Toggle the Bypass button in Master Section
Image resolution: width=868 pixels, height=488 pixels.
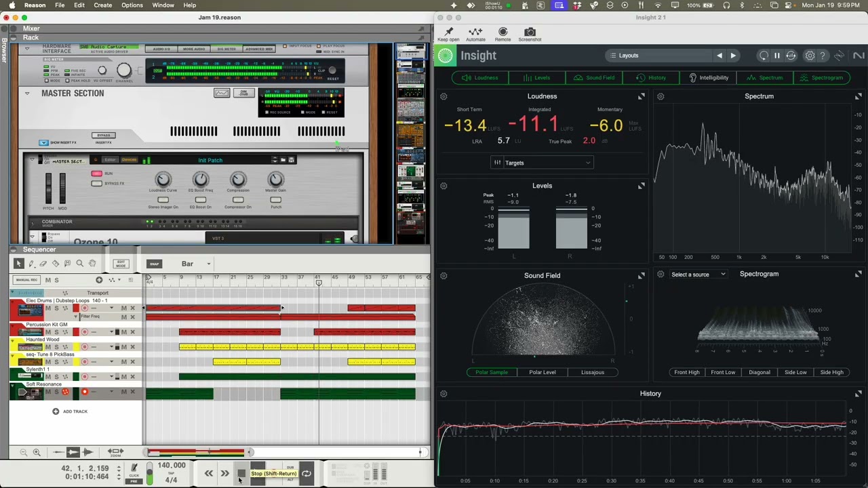(104, 135)
